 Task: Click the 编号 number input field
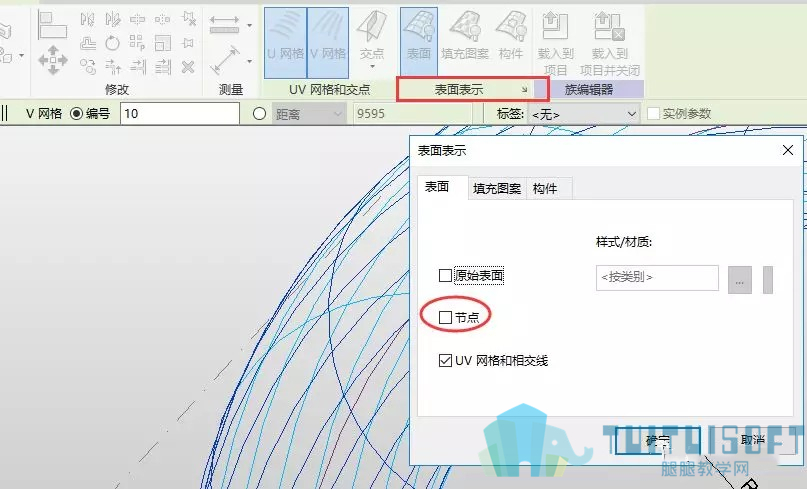click(x=180, y=113)
